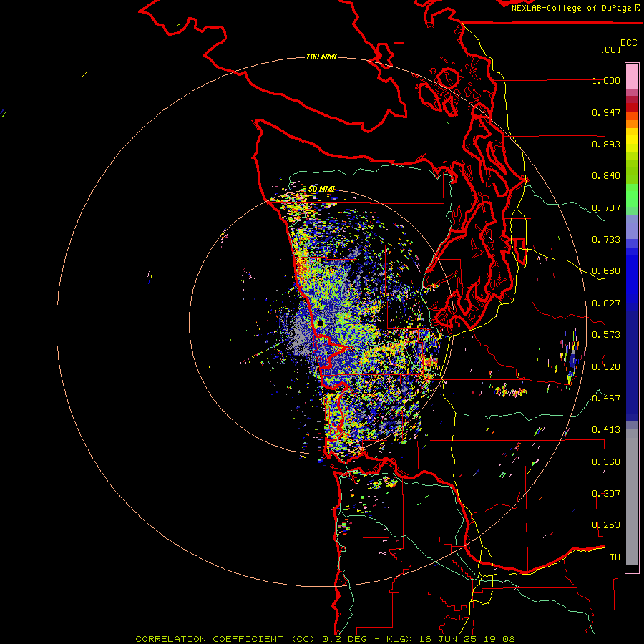Click the 1.000 value on color scale
The width and height of the screenshot is (644, 644).
[x=606, y=80]
